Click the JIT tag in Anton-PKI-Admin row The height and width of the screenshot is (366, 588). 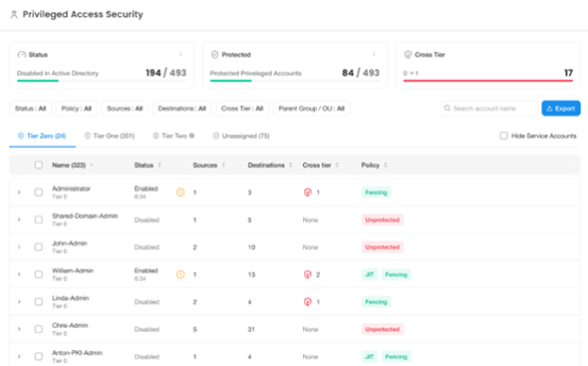coord(370,356)
